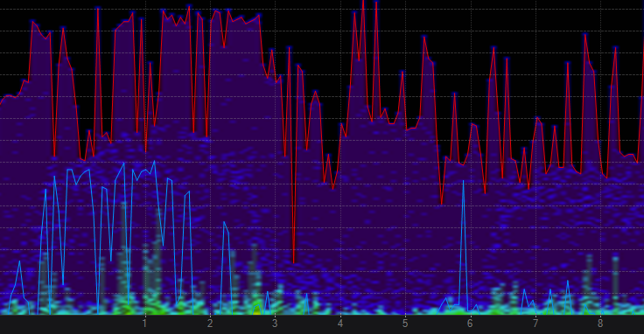Click the axis label "2"
644x334 pixels.
pyautogui.click(x=210, y=324)
